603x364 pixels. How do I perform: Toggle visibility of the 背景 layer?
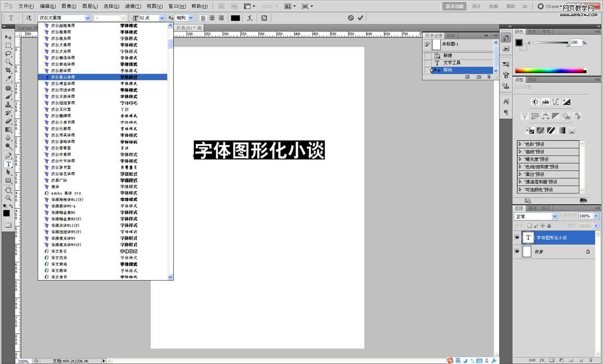click(x=517, y=252)
